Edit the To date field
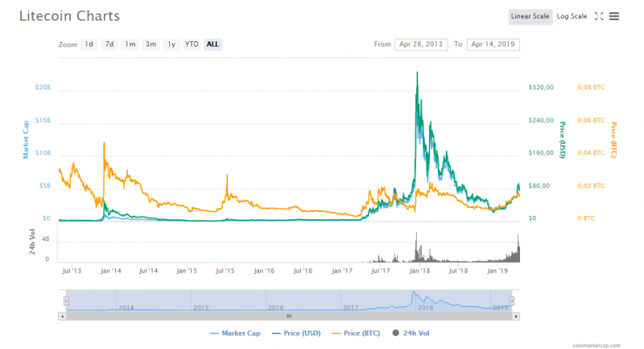644x349 pixels. [x=493, y=44]
